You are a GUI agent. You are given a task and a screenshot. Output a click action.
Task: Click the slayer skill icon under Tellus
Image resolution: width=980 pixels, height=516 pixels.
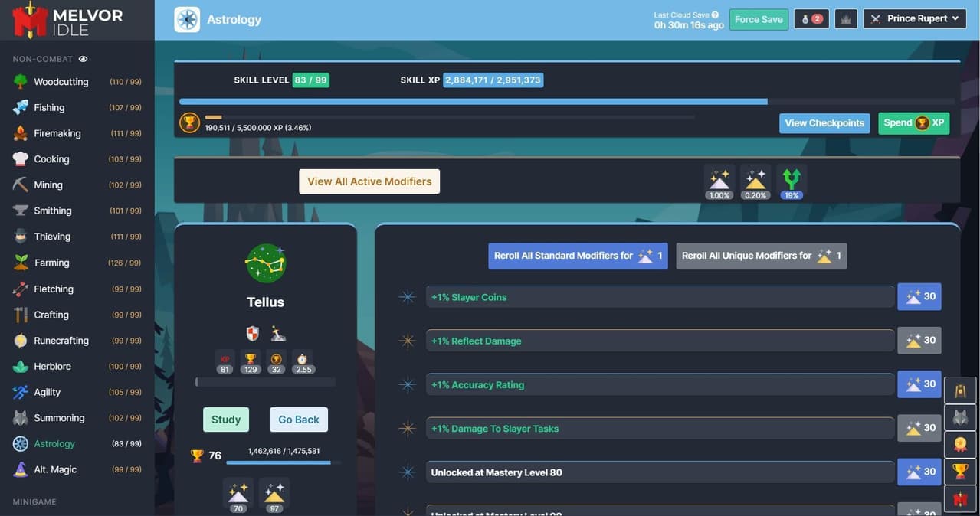point(278,333)
